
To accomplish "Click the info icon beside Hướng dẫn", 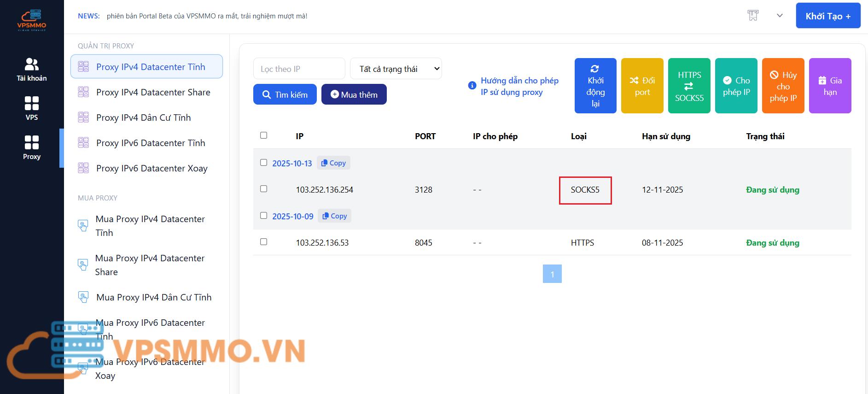I will (x=472, y=85).
